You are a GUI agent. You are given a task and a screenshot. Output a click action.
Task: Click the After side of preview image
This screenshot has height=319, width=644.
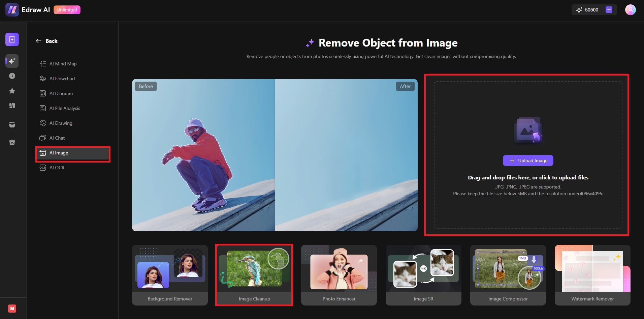pyautogui.click(x=346, y=155)
